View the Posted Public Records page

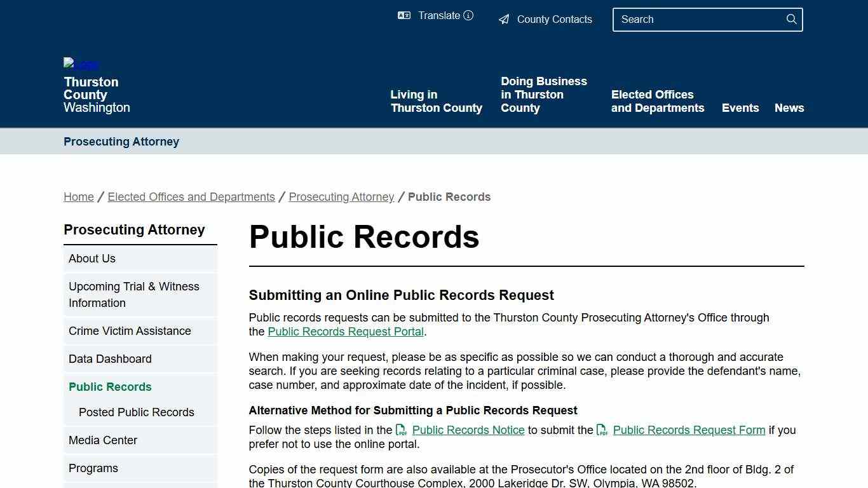[x=136, y=412]
